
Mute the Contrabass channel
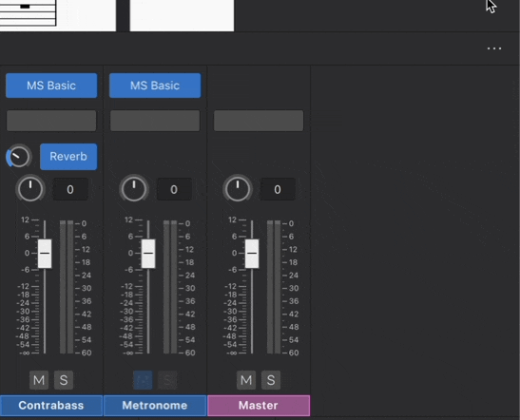39,380
